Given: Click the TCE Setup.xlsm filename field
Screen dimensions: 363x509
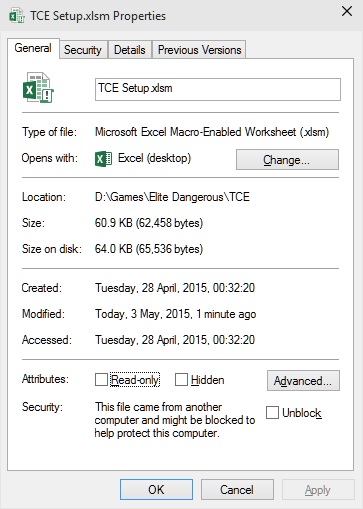Looking at the screenshot, I should click(x=218, y=89).
